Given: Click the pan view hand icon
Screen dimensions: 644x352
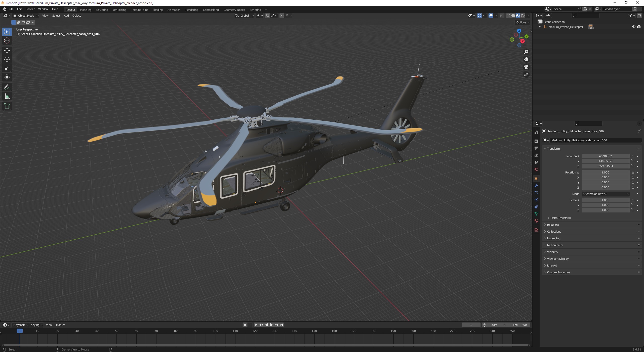Looking at the screenshot, I should click(x=526, y=59).
